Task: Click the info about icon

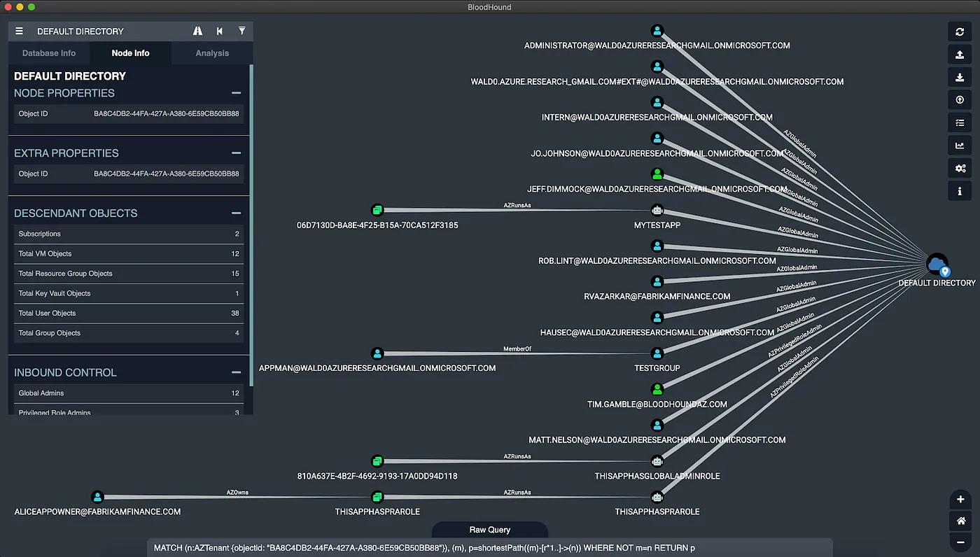Action: tap(960, 191)
